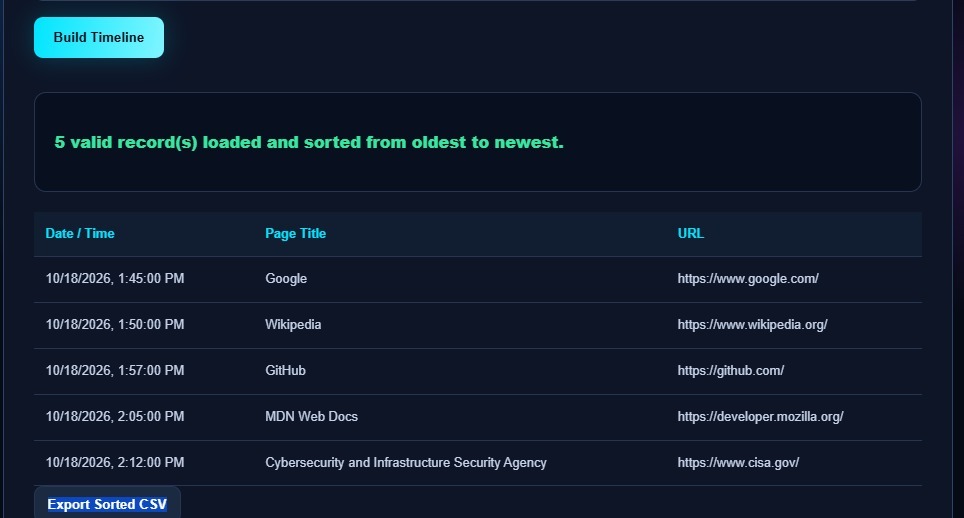Viewport: 964px width, 518px height.
Task: Select the GitHub page title cell
Action: click(285, 371)
